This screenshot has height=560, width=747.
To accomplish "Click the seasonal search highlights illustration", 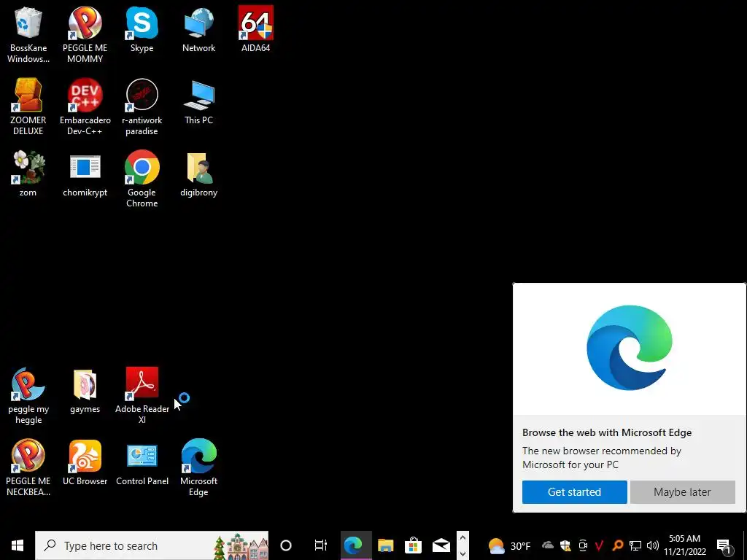I will [241, 547].
